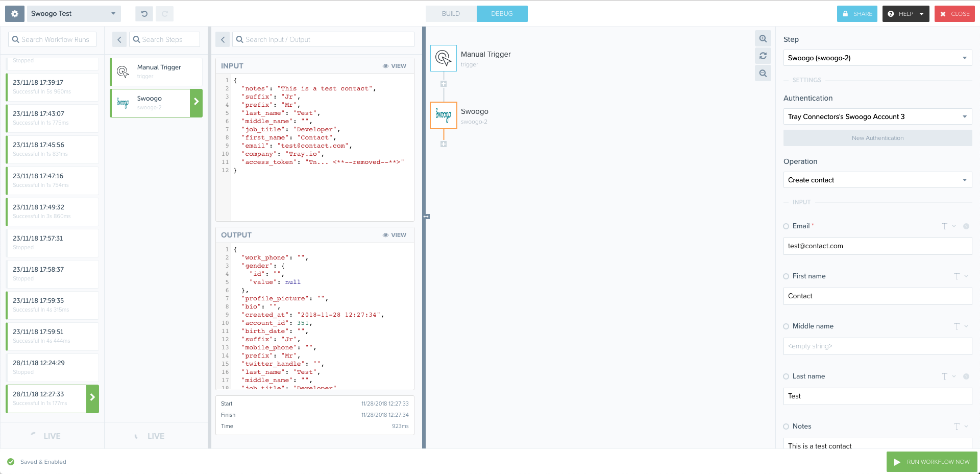Switch to the DEBUG tab
The image size is (980, 474).
coord(502,14)
